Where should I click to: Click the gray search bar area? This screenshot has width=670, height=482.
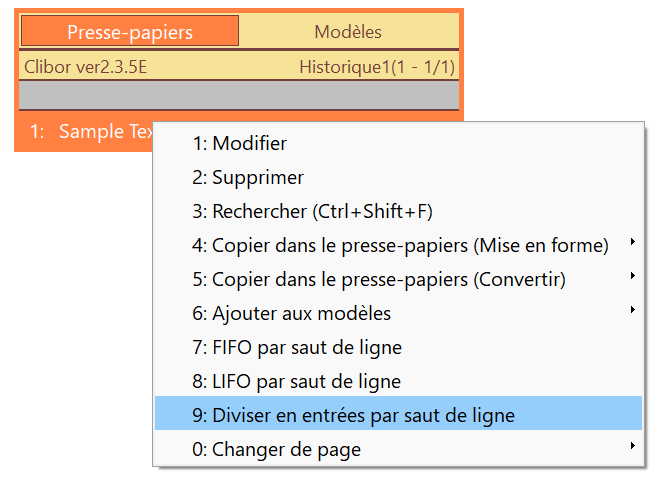239,94
